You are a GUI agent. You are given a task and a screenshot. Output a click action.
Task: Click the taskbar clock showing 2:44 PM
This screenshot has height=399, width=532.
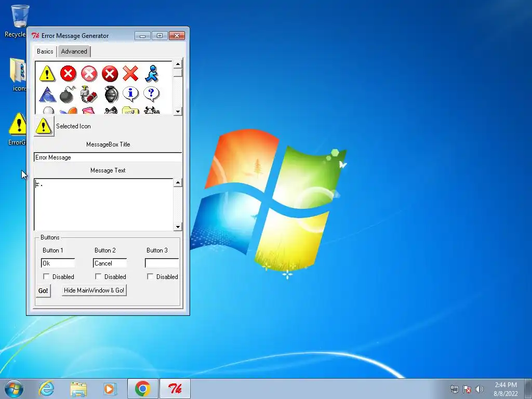click(x=506, y=389)
